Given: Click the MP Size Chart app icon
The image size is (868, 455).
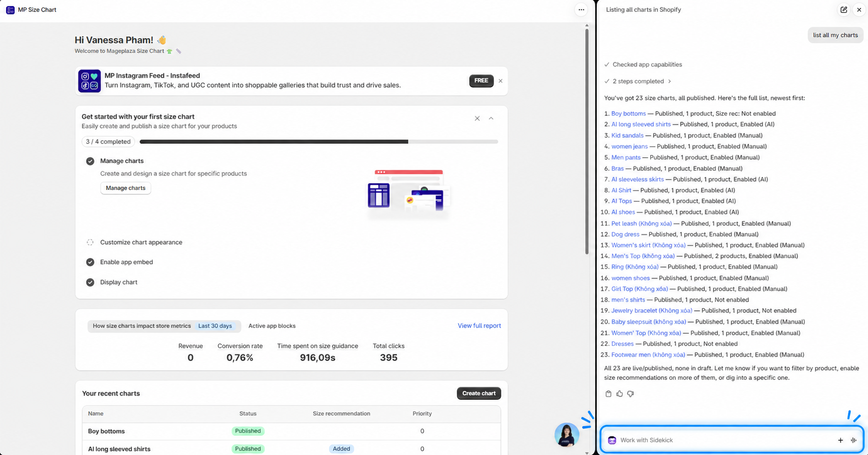Looking at the screenshot, I should [10, 10].
